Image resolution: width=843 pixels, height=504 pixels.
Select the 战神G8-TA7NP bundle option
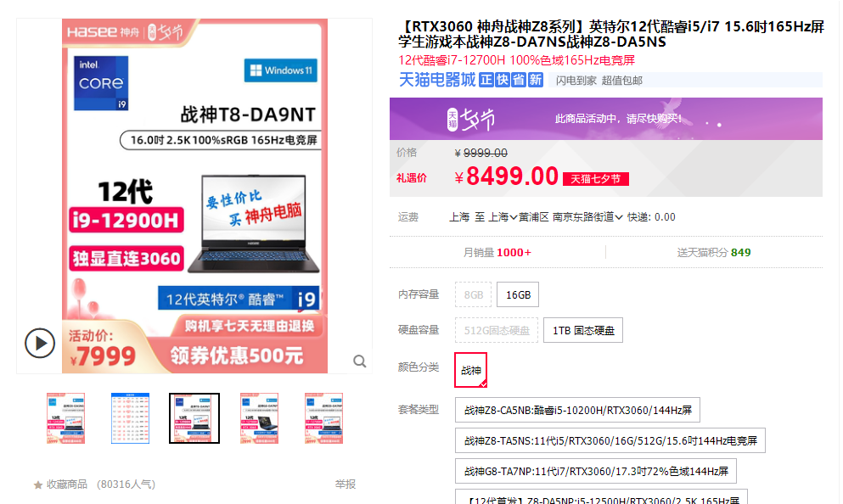[x=597, y=469]
